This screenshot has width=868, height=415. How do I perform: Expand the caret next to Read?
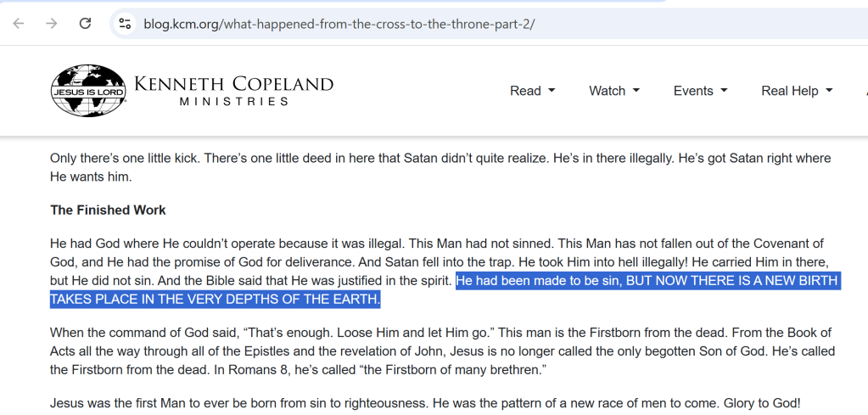552,91
